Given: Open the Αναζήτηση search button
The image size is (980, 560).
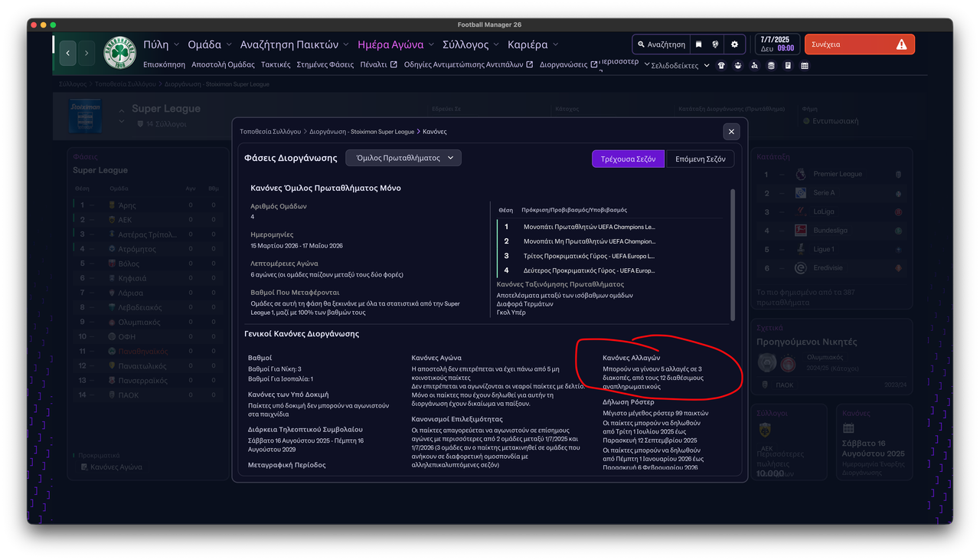Looking at the screenshot, I should (x=661, y=44).
